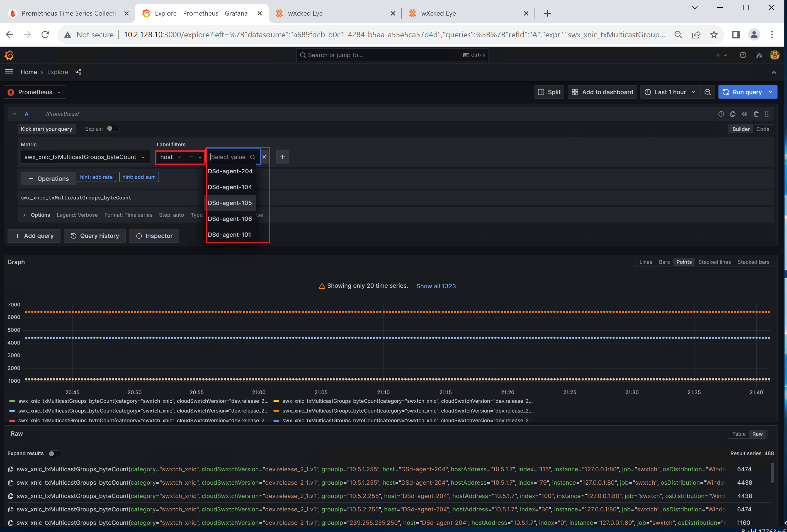Select DSd-agent-204 from the value list

[230, 171]
